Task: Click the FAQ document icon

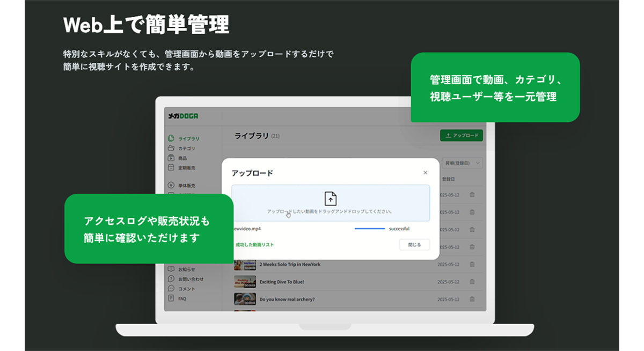Action: click(171, 298)
